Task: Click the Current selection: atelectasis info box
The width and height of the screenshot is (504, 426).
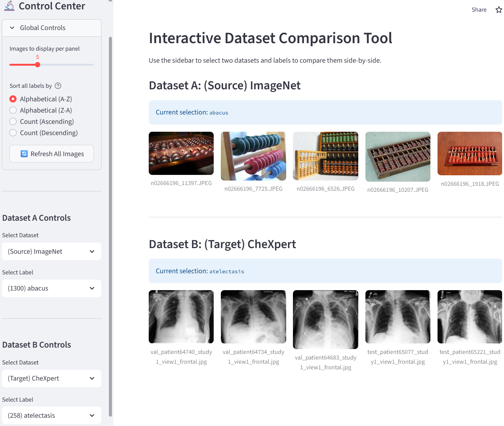Action: tap(325, 271)
